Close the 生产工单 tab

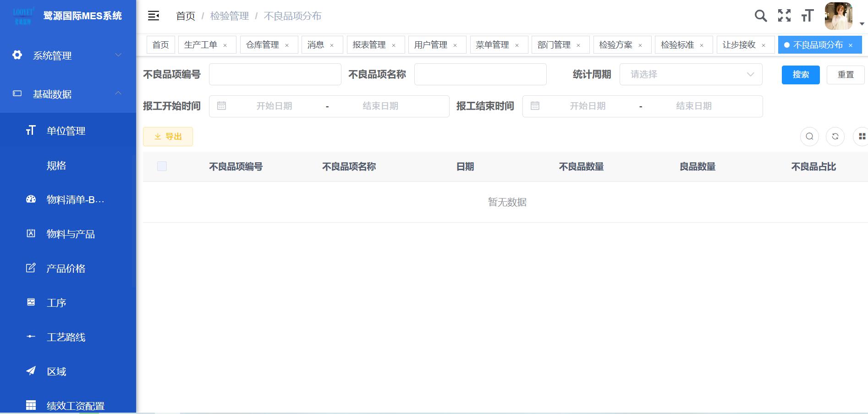pyautogui.click(x=225, y=45)
